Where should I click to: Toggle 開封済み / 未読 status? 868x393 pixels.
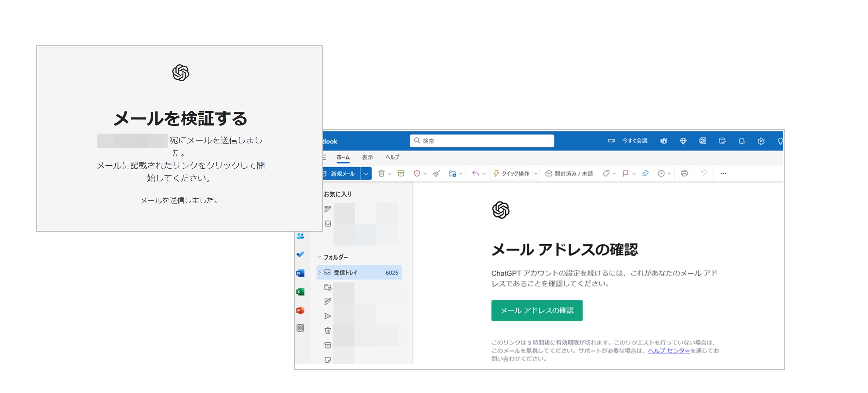pos(569,173)
